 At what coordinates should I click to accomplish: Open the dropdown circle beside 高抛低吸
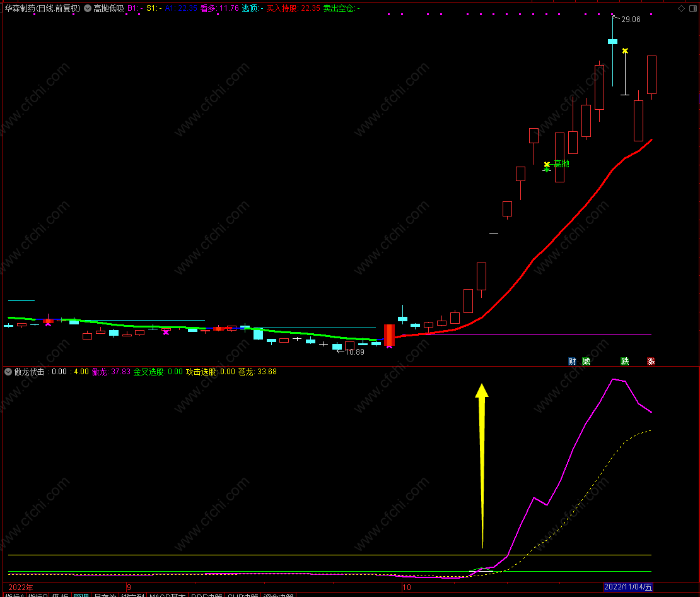coord(88,8)
